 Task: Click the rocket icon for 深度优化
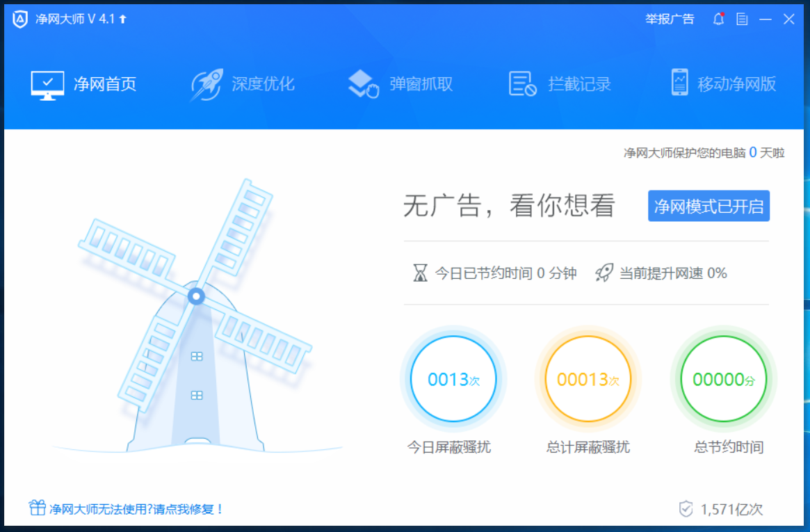[206, 85]
